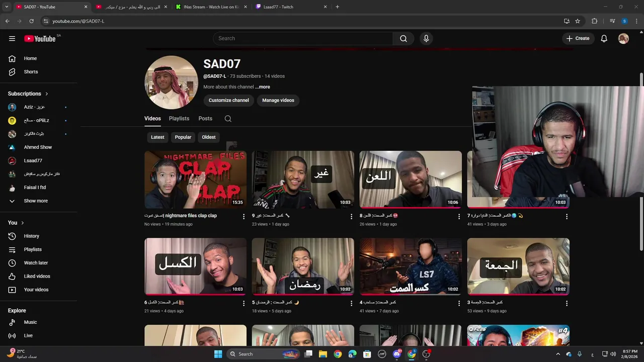Open the video thumbnail labeled رمضان
This screenshot has width=644, height=362.
303,266
